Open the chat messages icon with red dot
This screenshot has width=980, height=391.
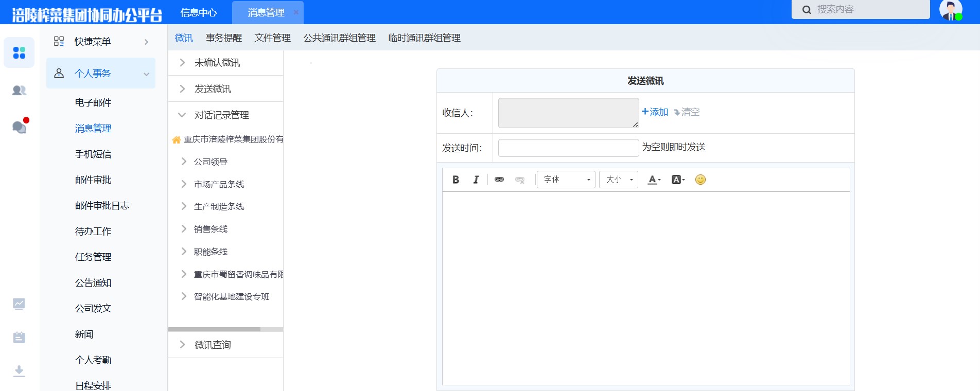(x=20, y=127)
